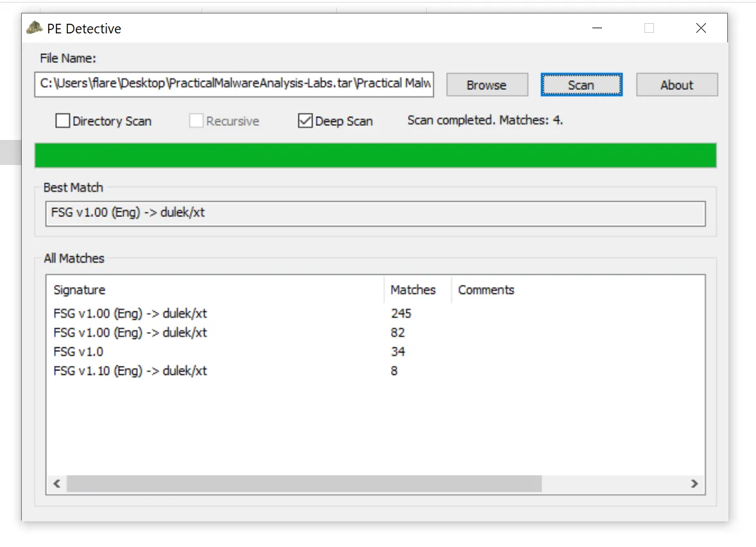The image size is (756, 547).
Task: Click the Best Match result field
Action: tap(375, 213)
